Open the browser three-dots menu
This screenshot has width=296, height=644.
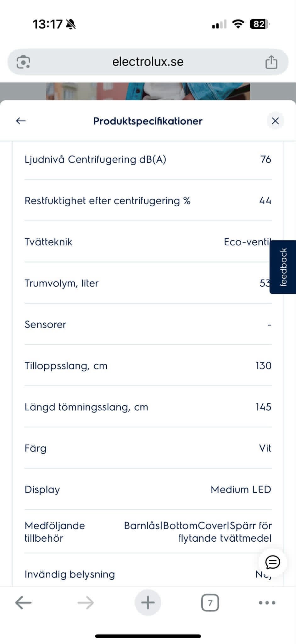(x=267, y=603)
